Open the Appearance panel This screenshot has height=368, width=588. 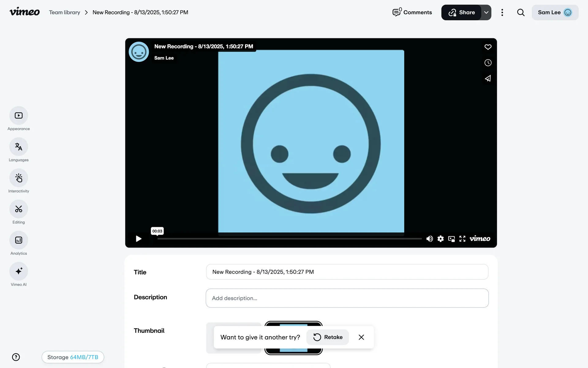(19, 116)
